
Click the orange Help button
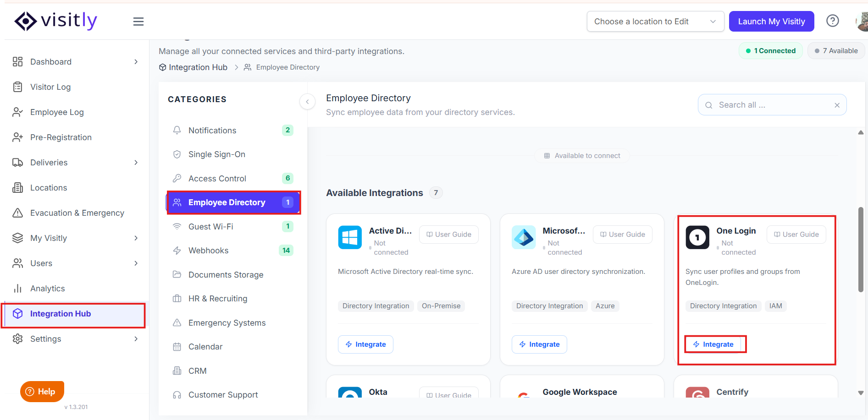coord(42,392)
